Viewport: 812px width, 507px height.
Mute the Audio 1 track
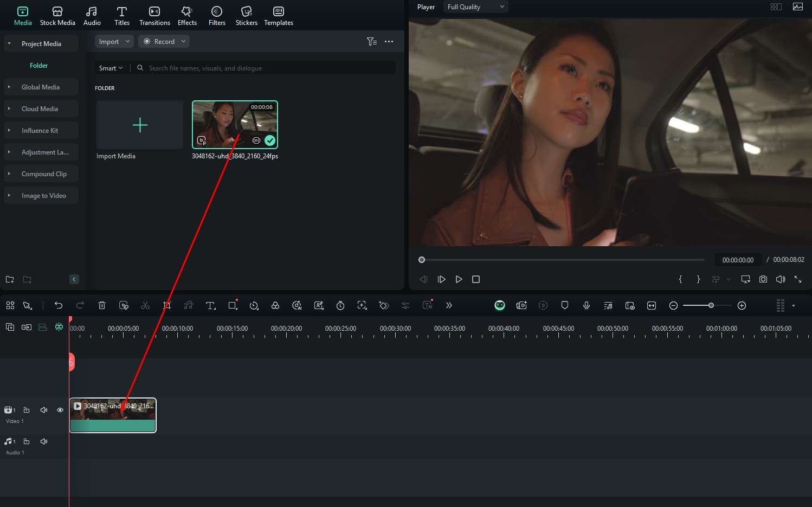tap(44, 441)
